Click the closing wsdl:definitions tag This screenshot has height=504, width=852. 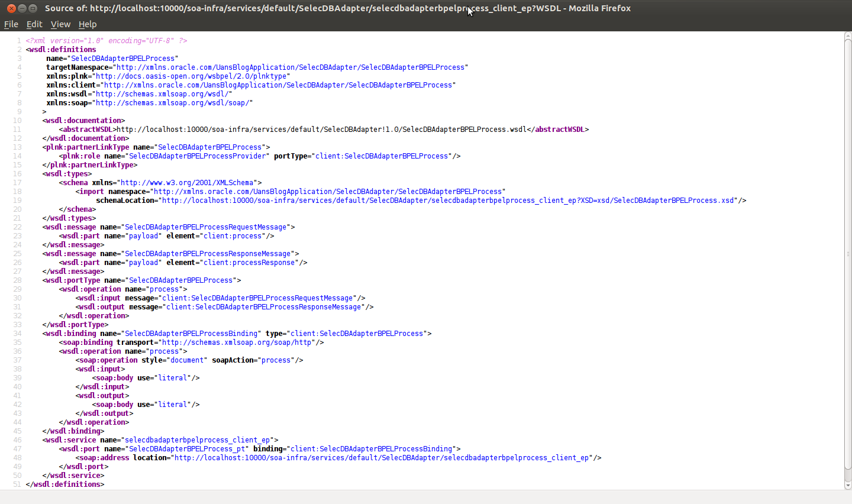(x=65, y=484)
